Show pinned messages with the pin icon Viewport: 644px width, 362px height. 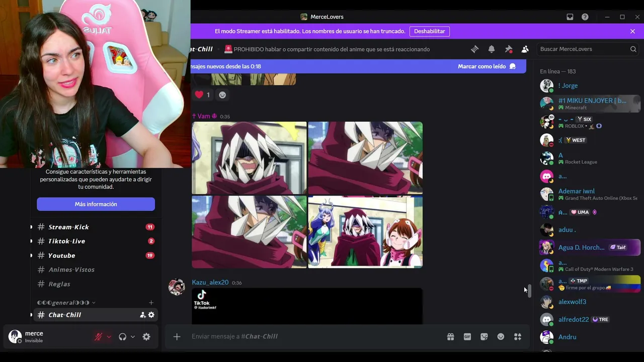click(509, 49)
